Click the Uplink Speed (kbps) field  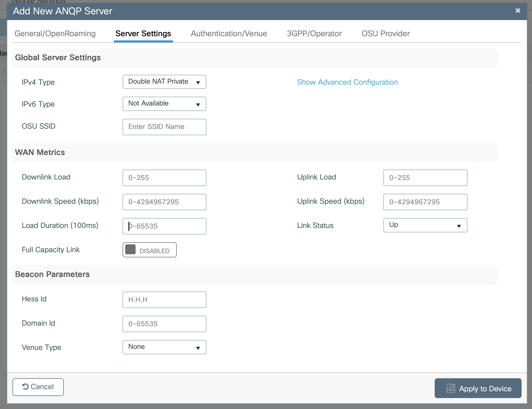coord(425,202)
